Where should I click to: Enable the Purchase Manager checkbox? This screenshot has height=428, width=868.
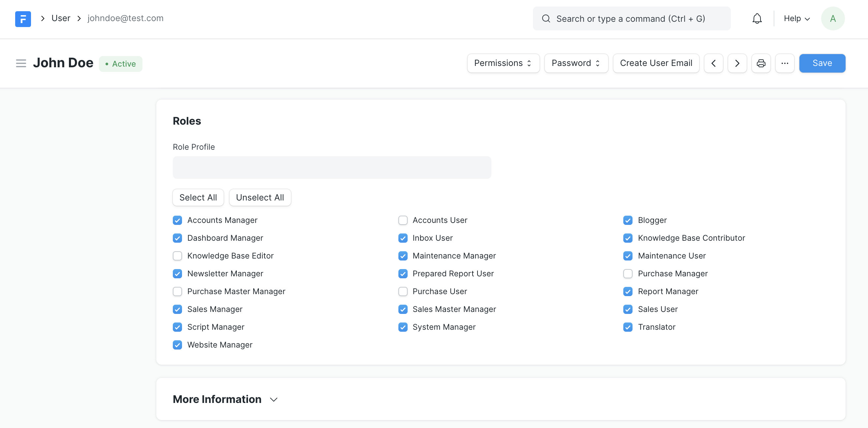(627, 273)
